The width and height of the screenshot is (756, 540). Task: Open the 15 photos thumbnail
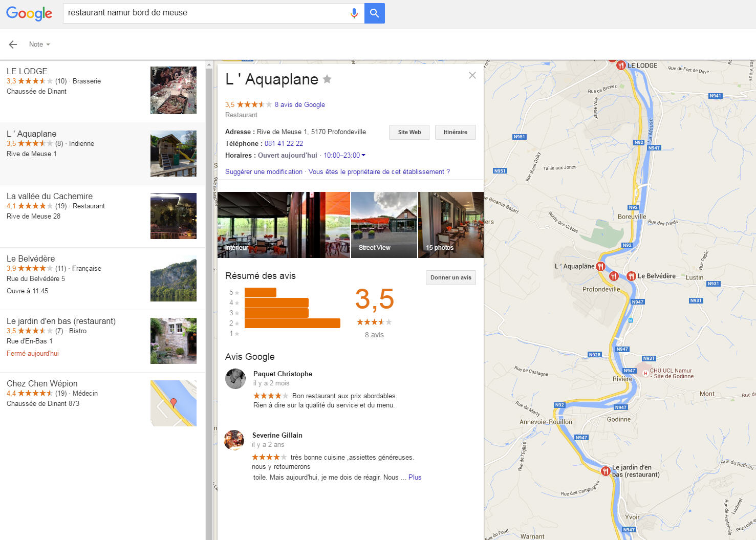(451, 225)
